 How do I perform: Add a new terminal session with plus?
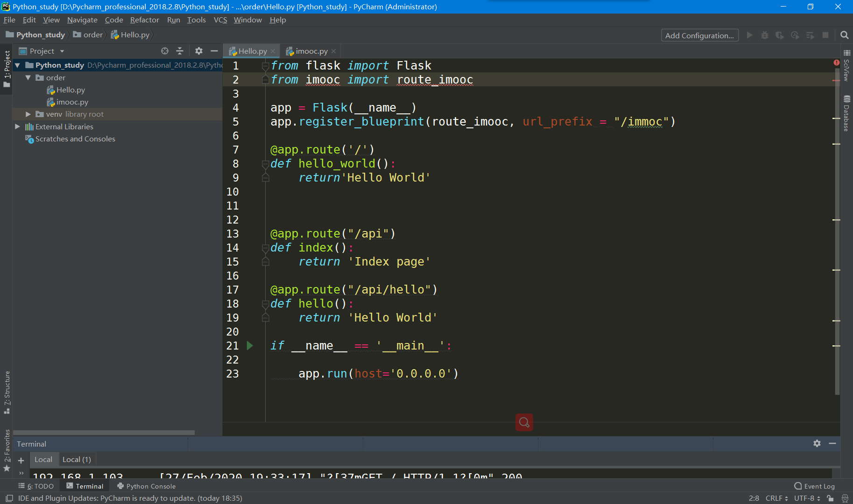[x=21, y=460]
